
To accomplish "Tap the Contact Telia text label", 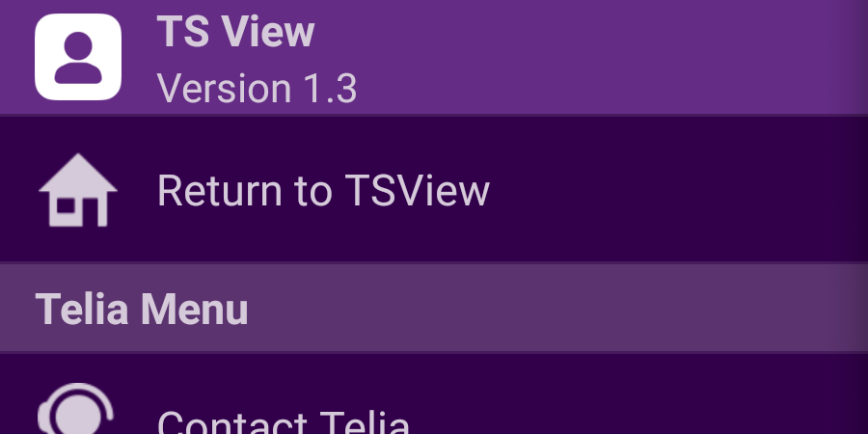I will (284, 422).
